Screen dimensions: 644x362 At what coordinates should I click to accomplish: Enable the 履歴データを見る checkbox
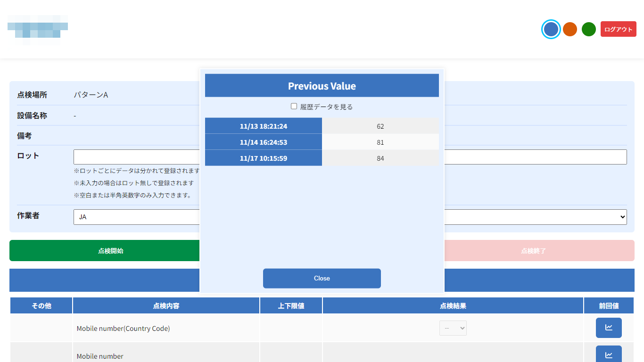(294, 107)
